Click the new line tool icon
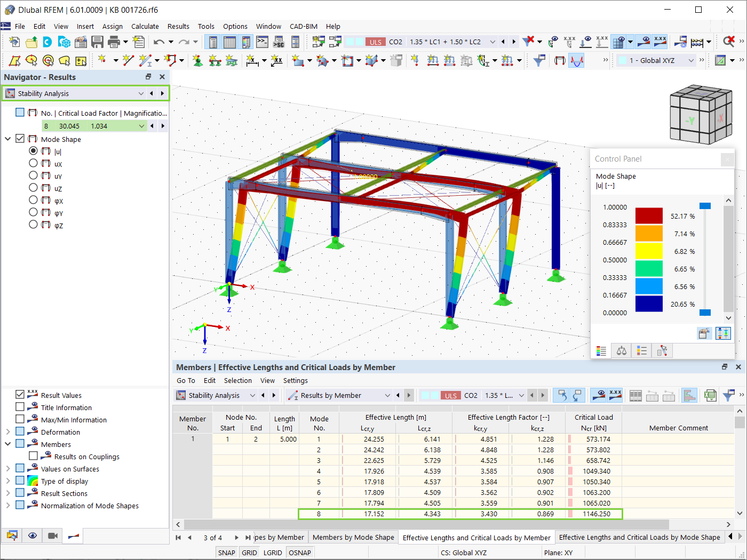Screen dimensions: 747x560 128,60
